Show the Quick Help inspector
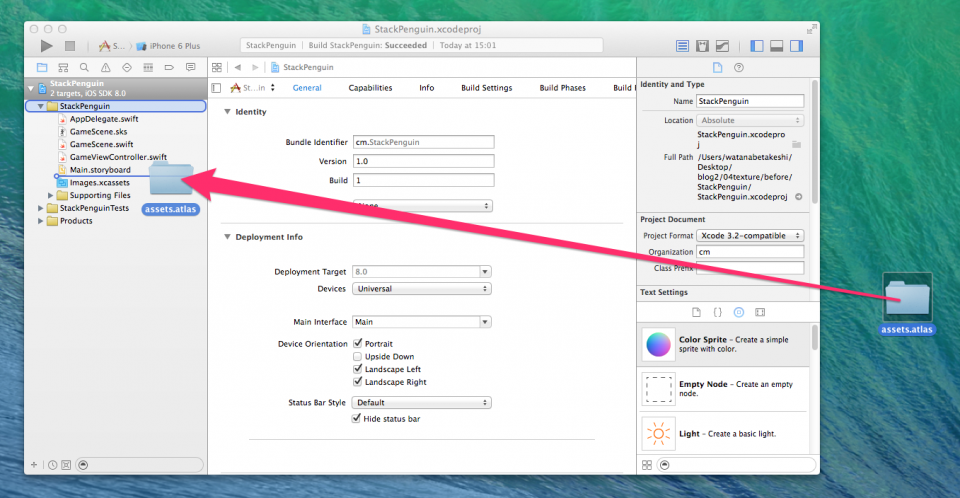Screen dimensions: 960x498 [739, 67]
